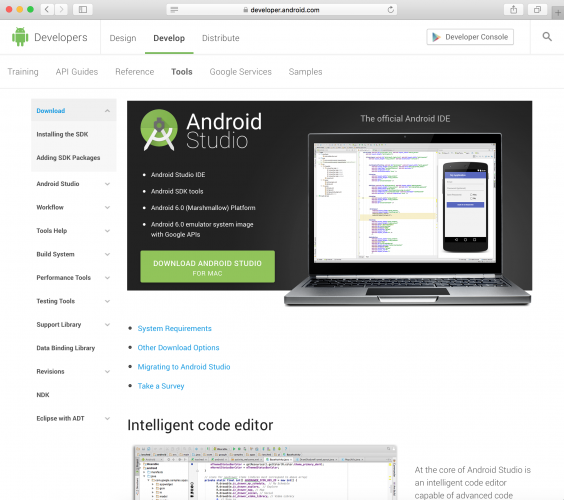This screenshot has height=500, width=564.
Task: Show all tabs overview icon
Action: 537,9
